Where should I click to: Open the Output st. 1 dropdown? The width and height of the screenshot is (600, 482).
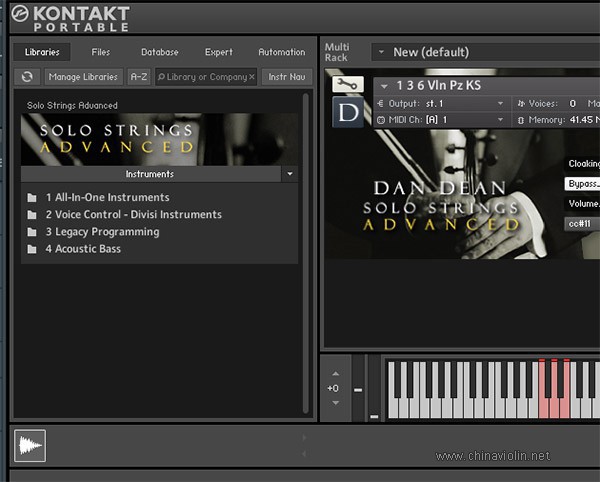click(500, 104)
